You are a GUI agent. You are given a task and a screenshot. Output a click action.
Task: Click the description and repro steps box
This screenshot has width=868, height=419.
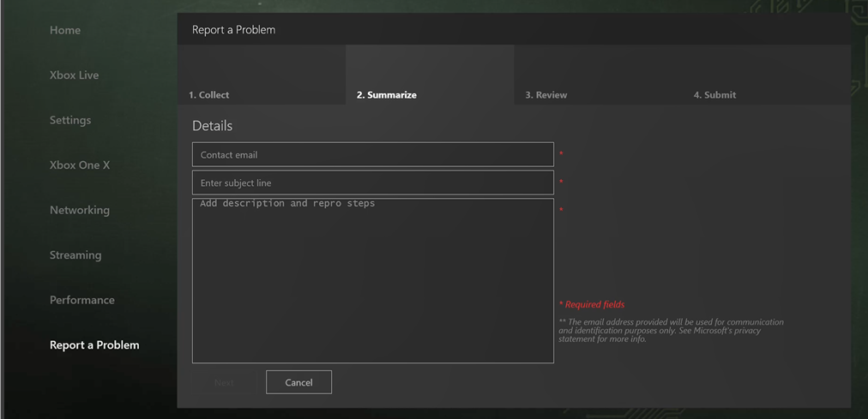point(373,281)
